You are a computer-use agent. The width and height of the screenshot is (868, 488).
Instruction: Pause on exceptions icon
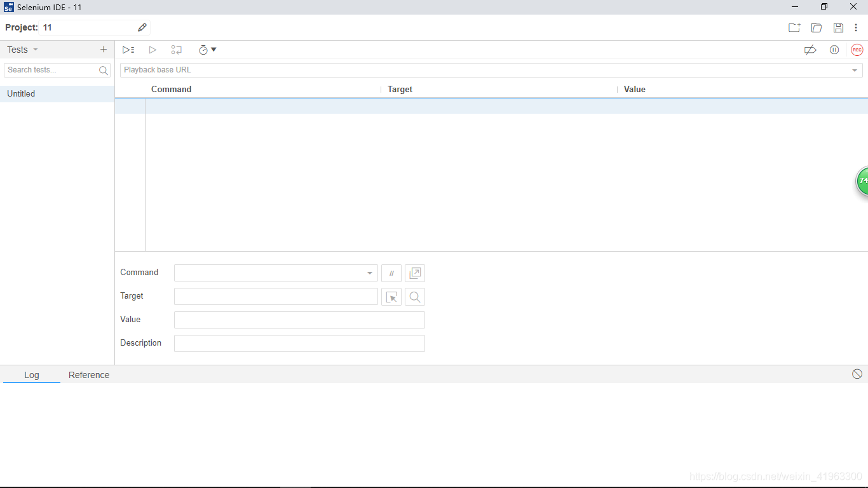click(834, 50)
